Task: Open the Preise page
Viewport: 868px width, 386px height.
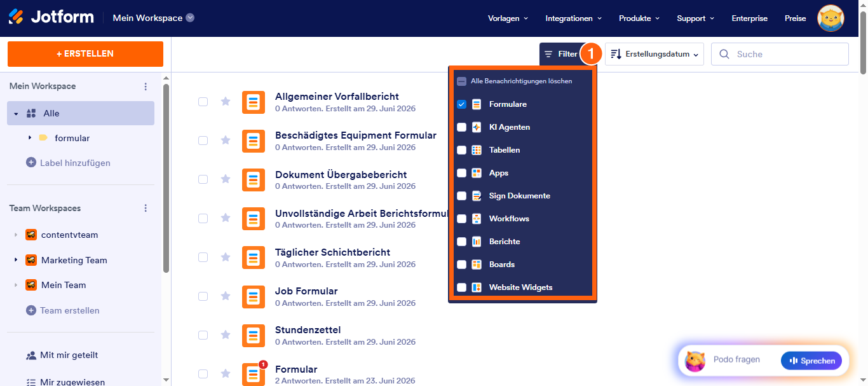Action: [x=795, y=18]
